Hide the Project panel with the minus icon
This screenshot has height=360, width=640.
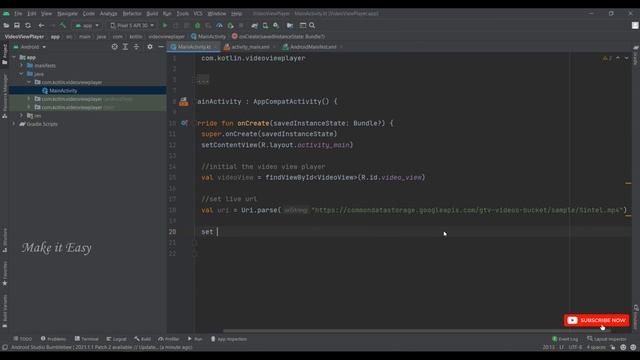coord(161,47)
